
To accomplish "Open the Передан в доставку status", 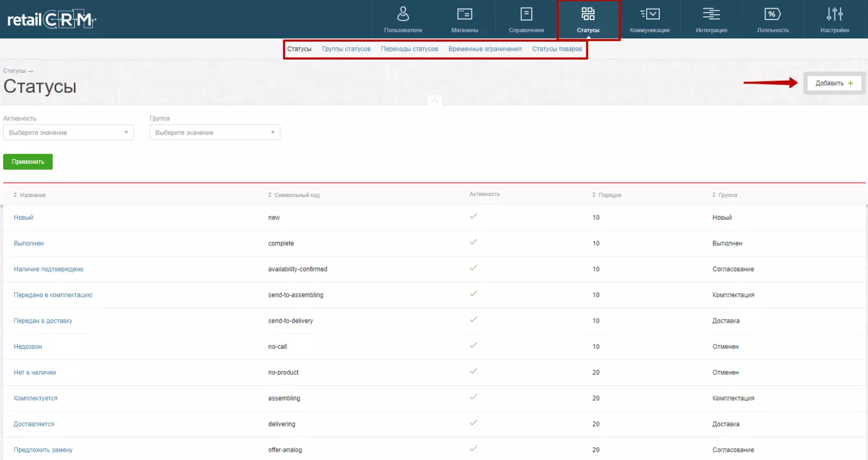I will 43,321.
